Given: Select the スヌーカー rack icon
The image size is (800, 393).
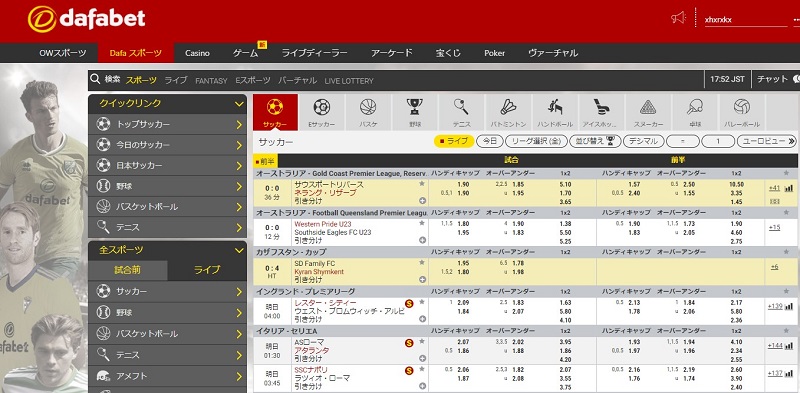Looking at the screenshot, I should pyautogui.click(x=648, y=112).
